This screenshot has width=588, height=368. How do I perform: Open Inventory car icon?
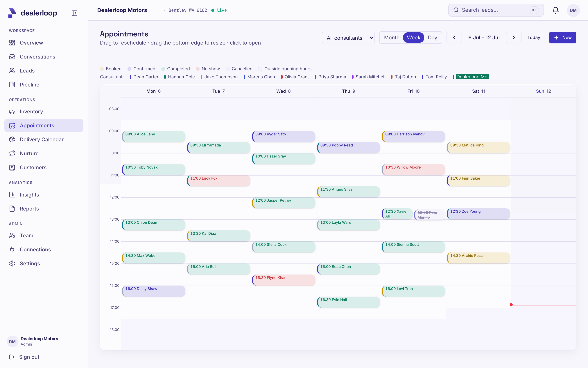click(x=12, y=112)
